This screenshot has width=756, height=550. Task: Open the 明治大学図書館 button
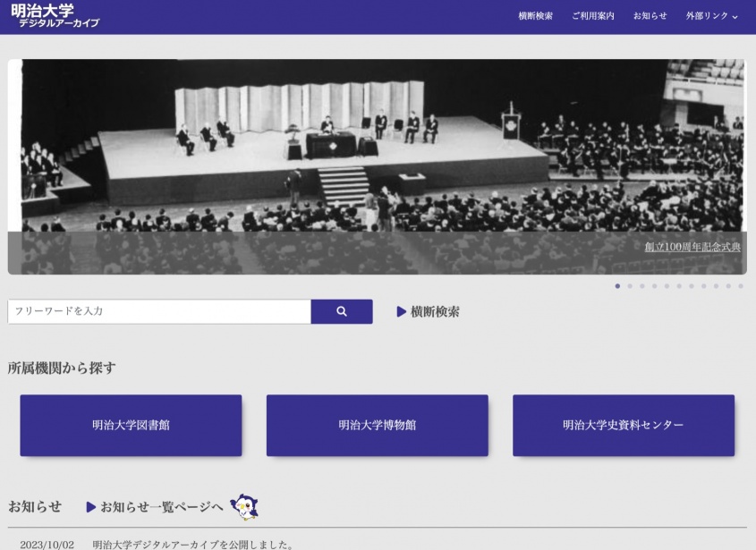tap(131, 425)
